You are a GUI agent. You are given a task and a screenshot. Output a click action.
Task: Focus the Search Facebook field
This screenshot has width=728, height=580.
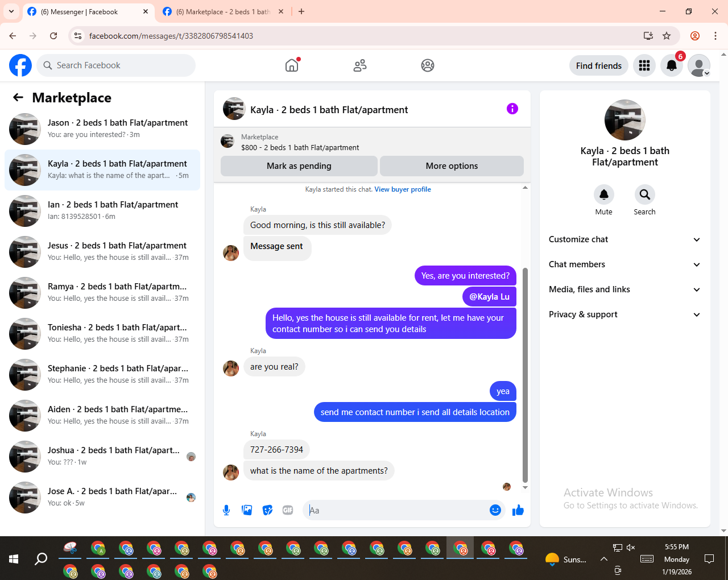click(116, 65)
